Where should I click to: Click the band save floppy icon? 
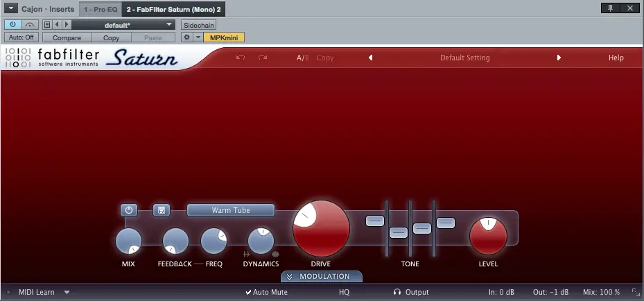click(162, 210)
